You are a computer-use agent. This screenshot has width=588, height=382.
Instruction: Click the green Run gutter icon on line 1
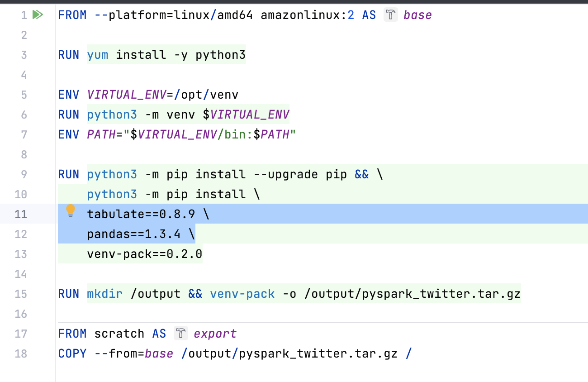[x=38, y=15]
